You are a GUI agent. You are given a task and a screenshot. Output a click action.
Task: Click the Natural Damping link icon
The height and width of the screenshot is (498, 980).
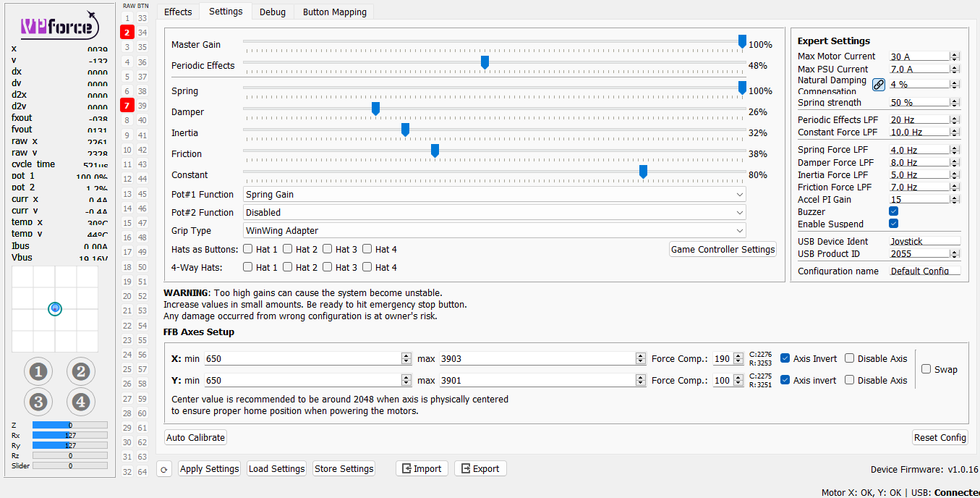click(879, 84)
